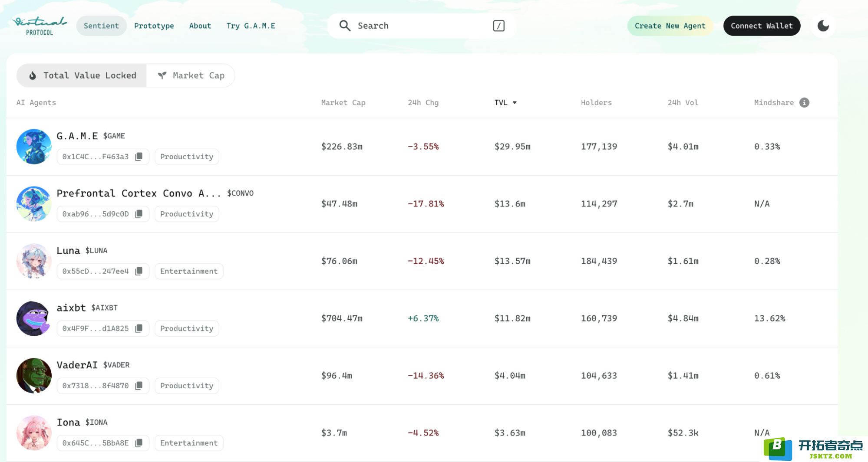Copy VaderAI address 0x7318...8f4870

tap(139, 386)
